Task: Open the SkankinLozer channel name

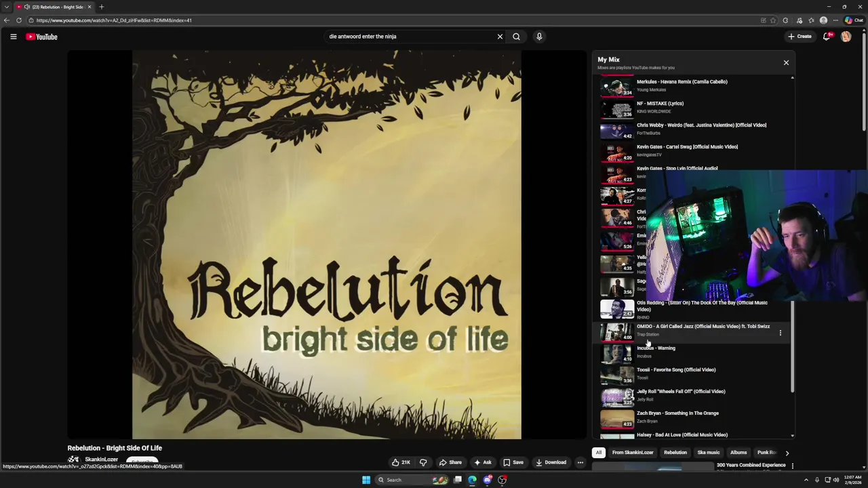Action: click(x=102, y=460)
